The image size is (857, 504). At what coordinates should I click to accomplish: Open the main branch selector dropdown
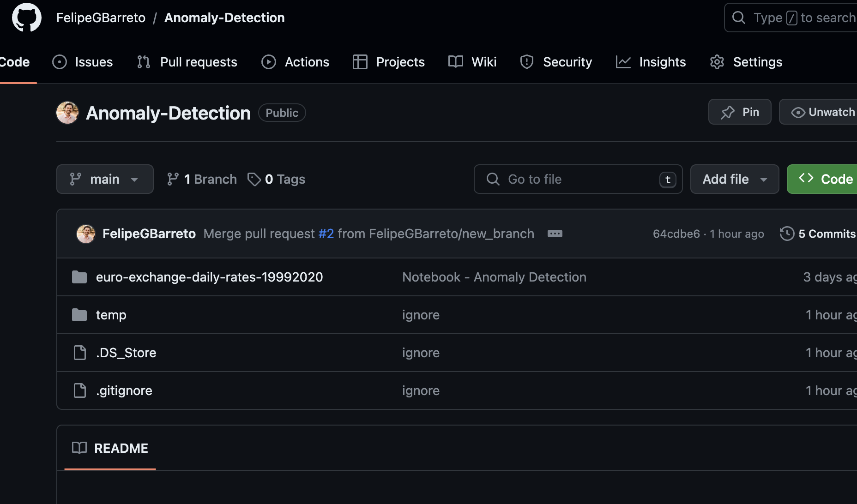105,179
